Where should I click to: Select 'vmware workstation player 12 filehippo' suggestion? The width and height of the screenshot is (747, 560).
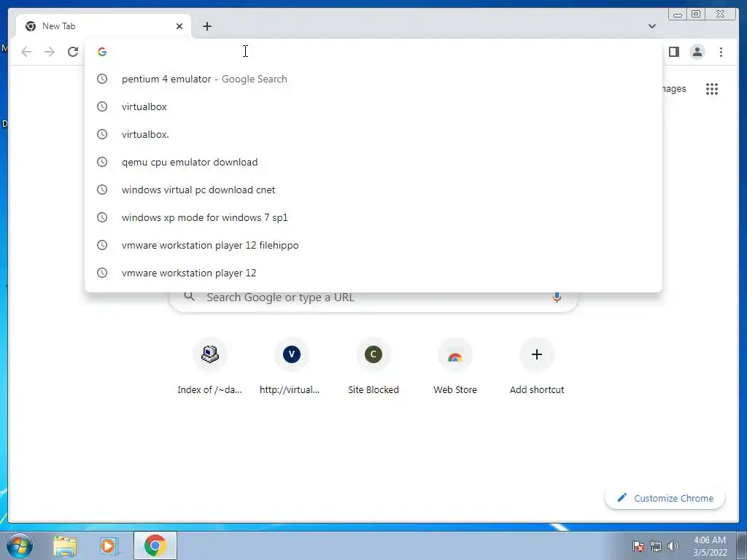click(x=373, y=245)
